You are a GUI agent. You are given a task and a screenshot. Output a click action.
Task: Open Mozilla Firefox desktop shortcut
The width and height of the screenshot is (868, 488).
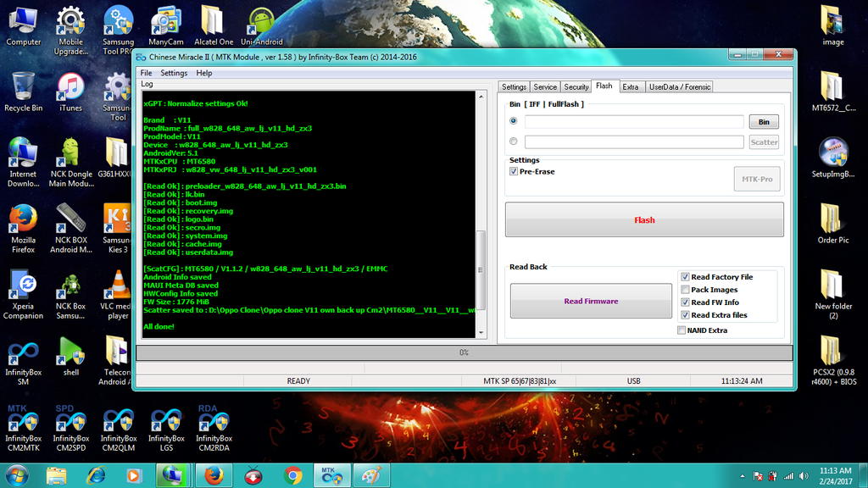[23, 220]
